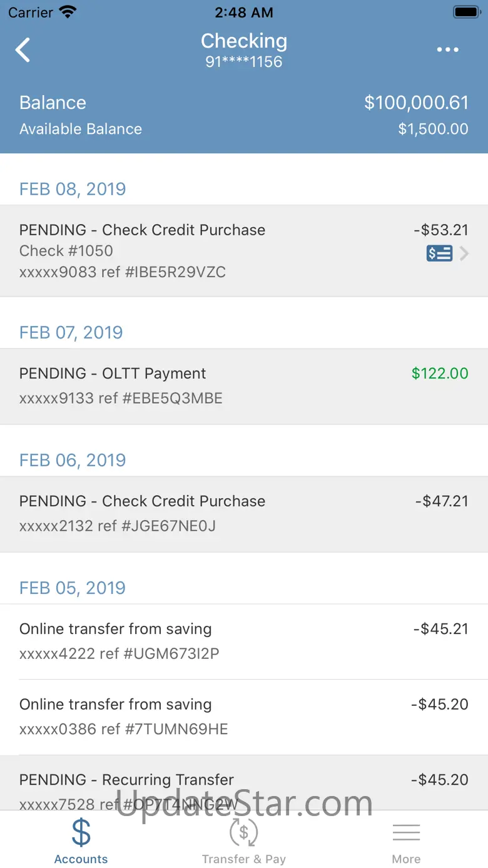Tap the More hamburger icon
488x868 pixels.
coord(406,833)
